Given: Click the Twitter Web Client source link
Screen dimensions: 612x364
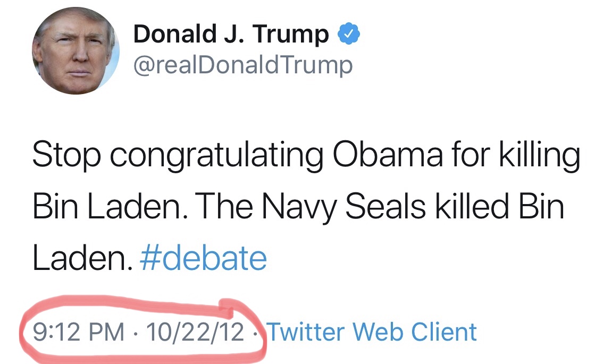Looking at the screenshot, I should pyautogui.click(x=372, y=332).
